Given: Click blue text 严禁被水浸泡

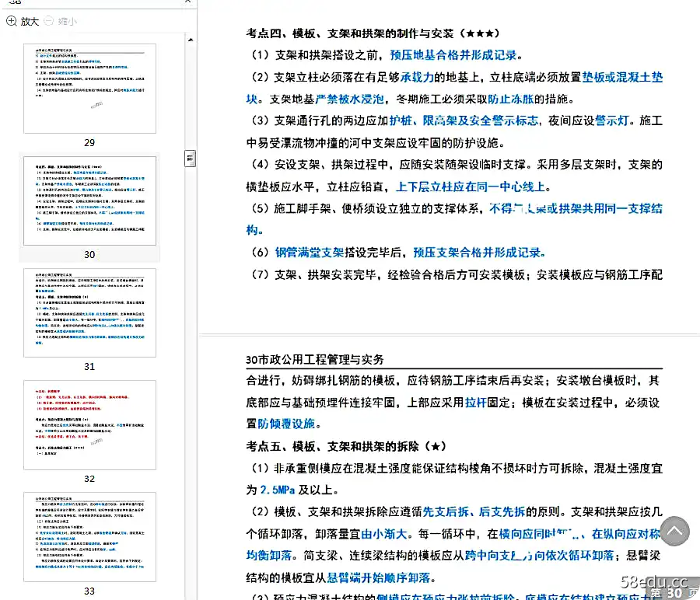Looking at the screenshot, I should pos(349,99).
